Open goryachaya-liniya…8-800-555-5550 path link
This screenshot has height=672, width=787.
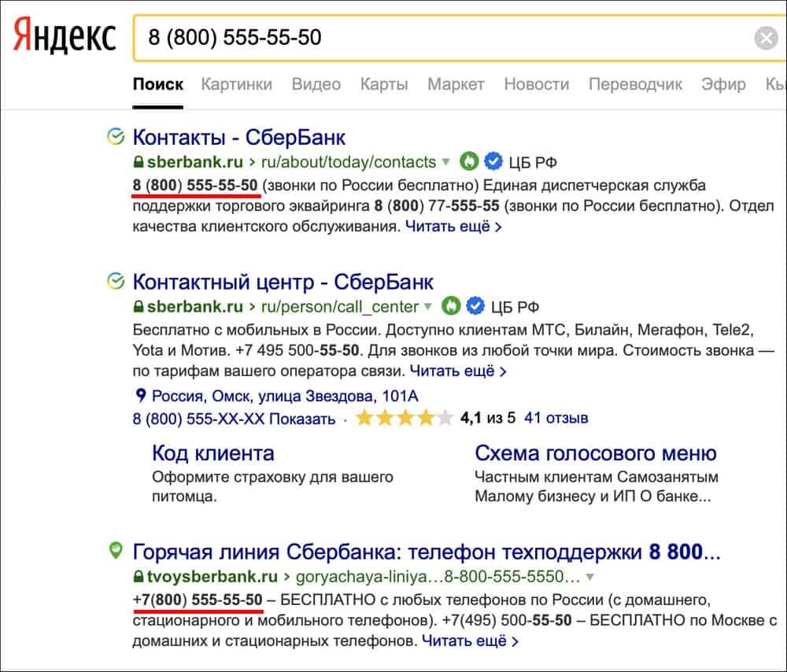point(438,577)
